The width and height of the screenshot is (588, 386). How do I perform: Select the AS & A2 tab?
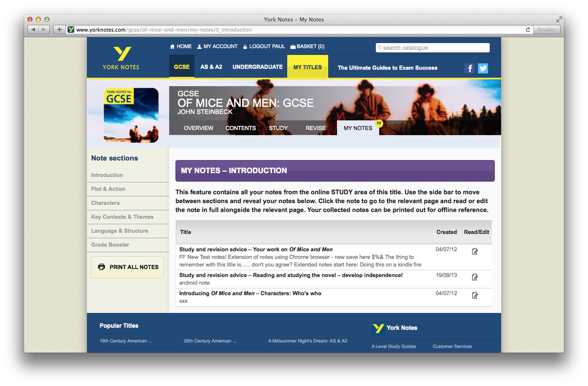(x=211, y=67)
